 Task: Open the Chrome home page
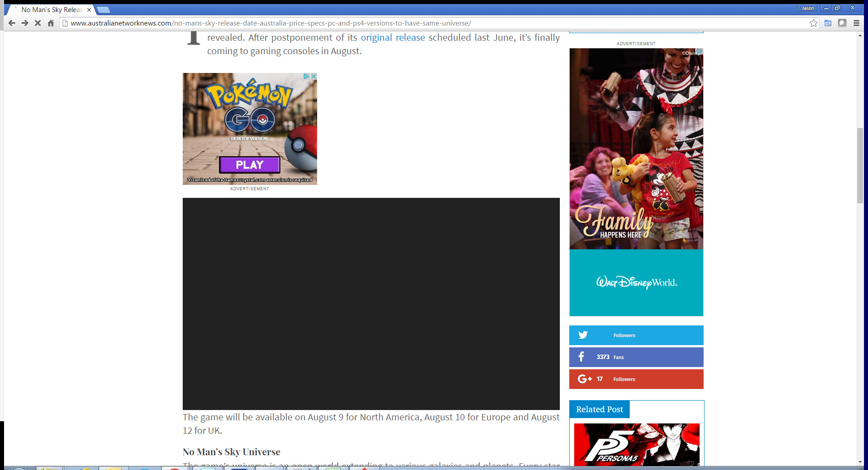pos(51,23)
